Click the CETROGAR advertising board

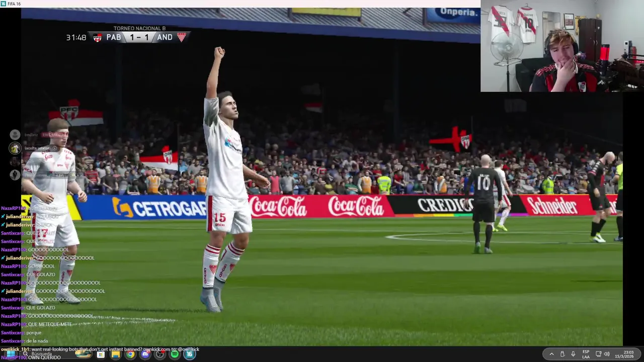coord(143,208)
